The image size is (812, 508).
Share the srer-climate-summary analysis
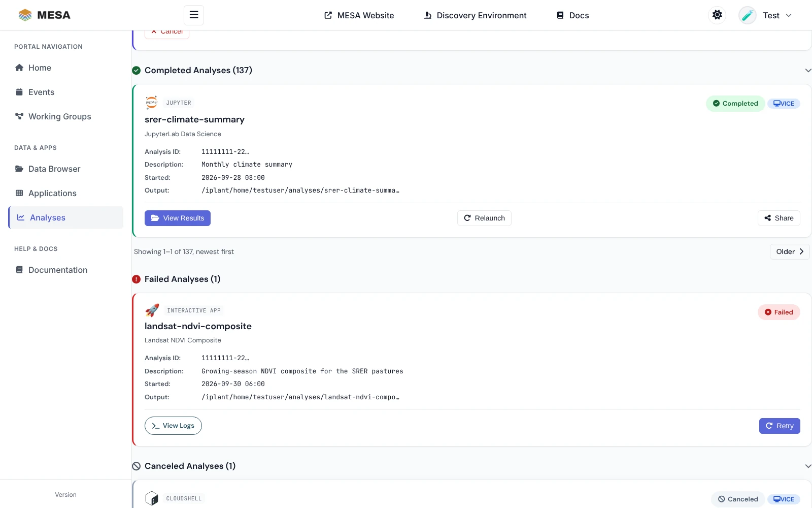pos(779,218)
